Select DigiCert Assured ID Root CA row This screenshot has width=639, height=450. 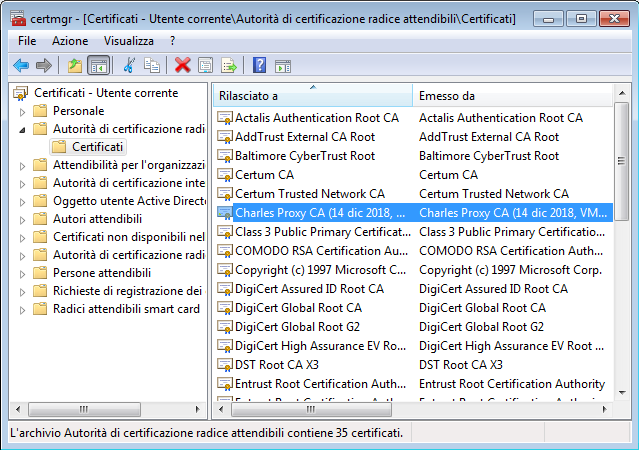413,289
